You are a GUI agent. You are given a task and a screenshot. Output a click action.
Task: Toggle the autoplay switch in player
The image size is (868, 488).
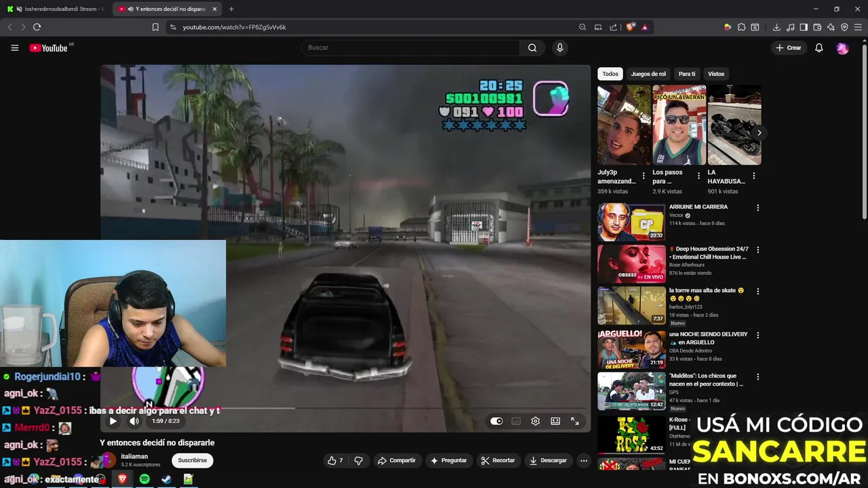[x=496, y=421]
